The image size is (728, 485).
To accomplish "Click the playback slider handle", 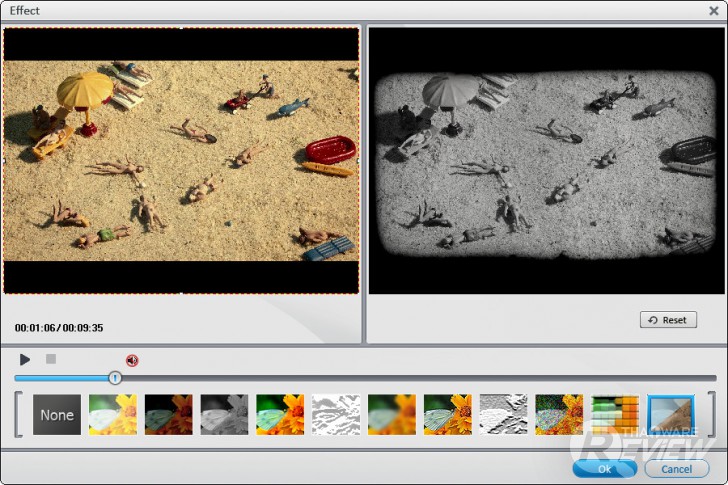I will click(x=115, y=378).
